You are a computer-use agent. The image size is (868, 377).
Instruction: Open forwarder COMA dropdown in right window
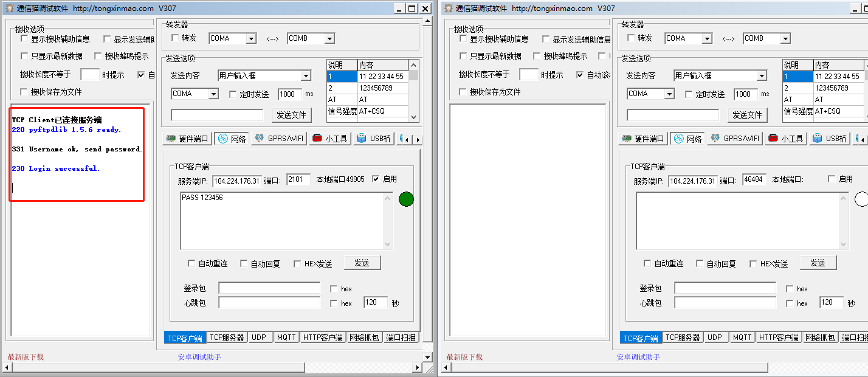(707, 38)
